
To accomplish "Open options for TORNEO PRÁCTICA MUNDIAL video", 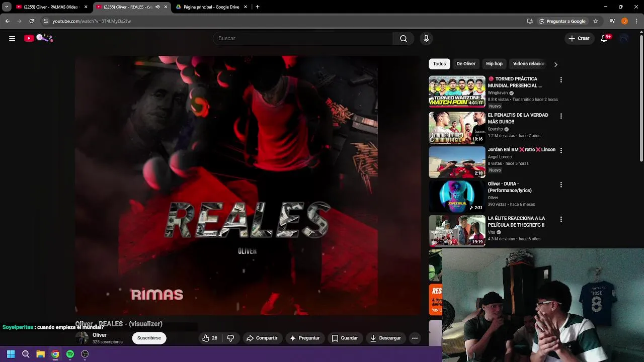I will [x=561, y=80].
